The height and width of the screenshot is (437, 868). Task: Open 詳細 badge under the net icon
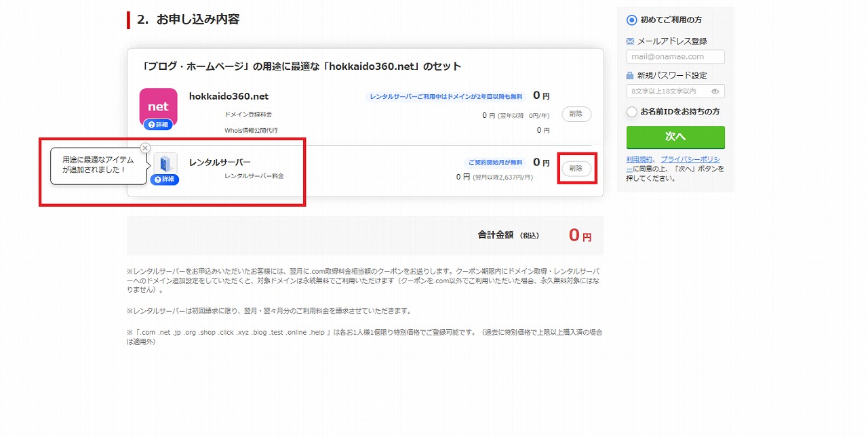158,125
